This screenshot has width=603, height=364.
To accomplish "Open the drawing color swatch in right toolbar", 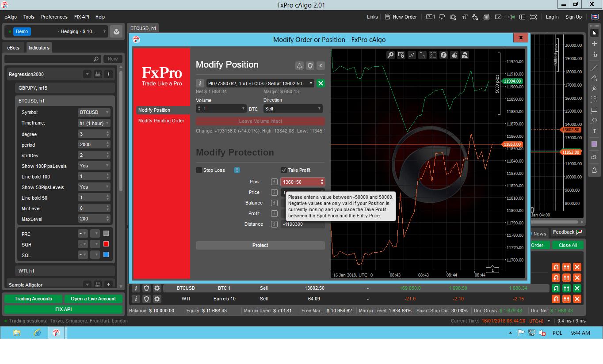I will tap(594, 144).
